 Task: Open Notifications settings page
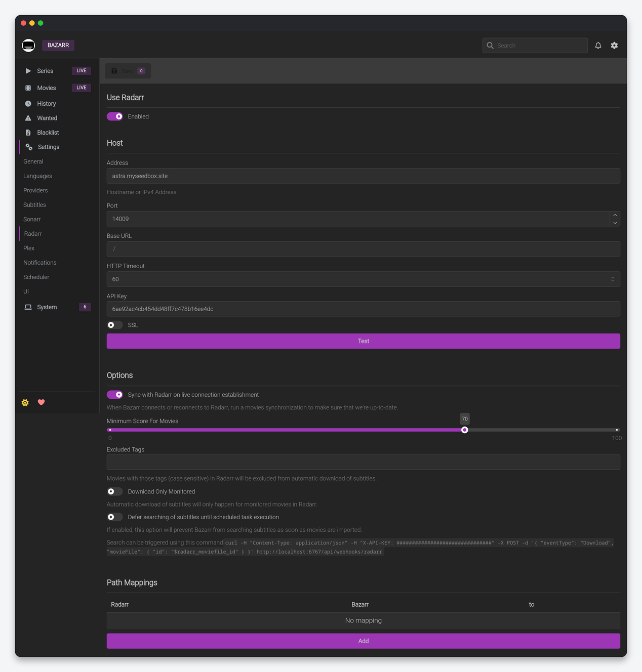[39, 263]
